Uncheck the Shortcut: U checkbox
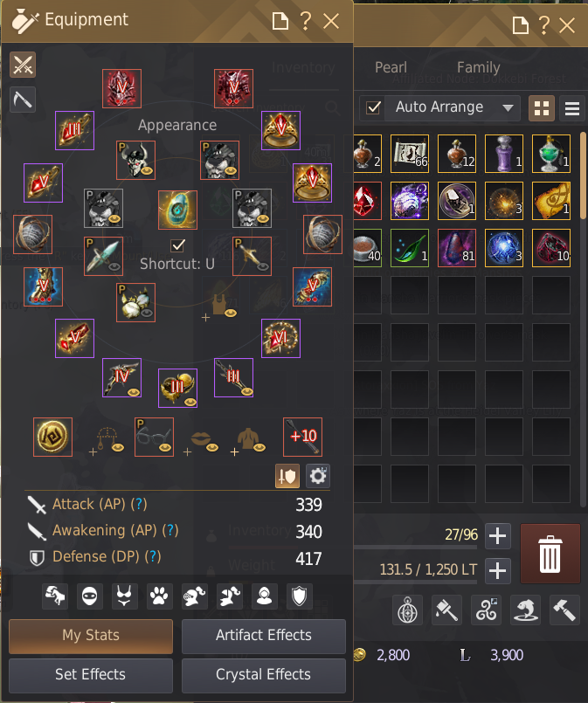588x703 pixels. (x=178, y=245)
